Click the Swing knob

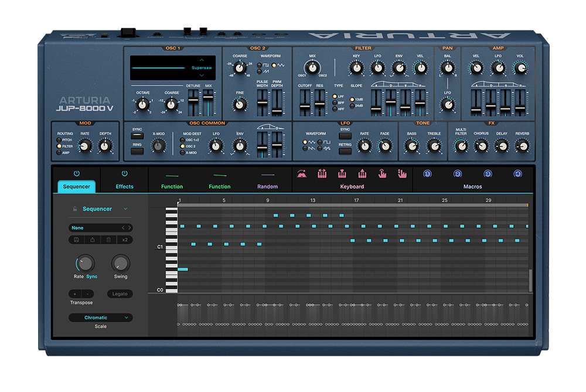pyautogui.click(x=120, y=263)
